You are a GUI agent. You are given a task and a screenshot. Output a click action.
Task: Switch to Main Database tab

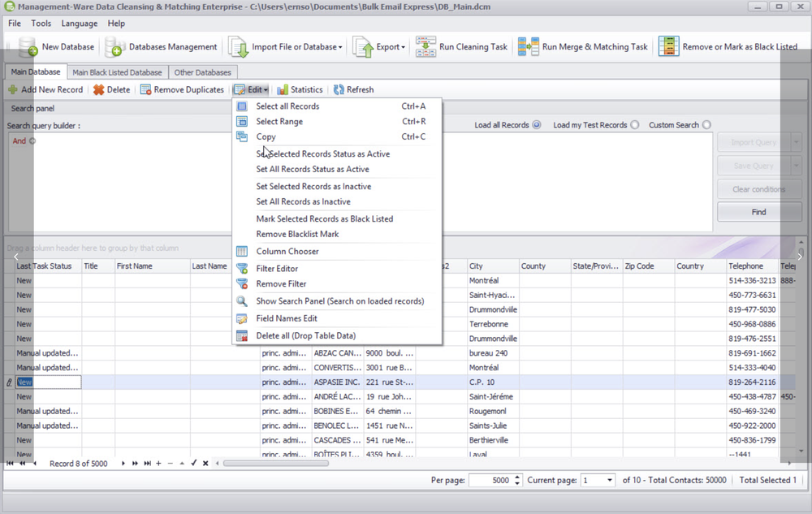click(x=36, y=72)
